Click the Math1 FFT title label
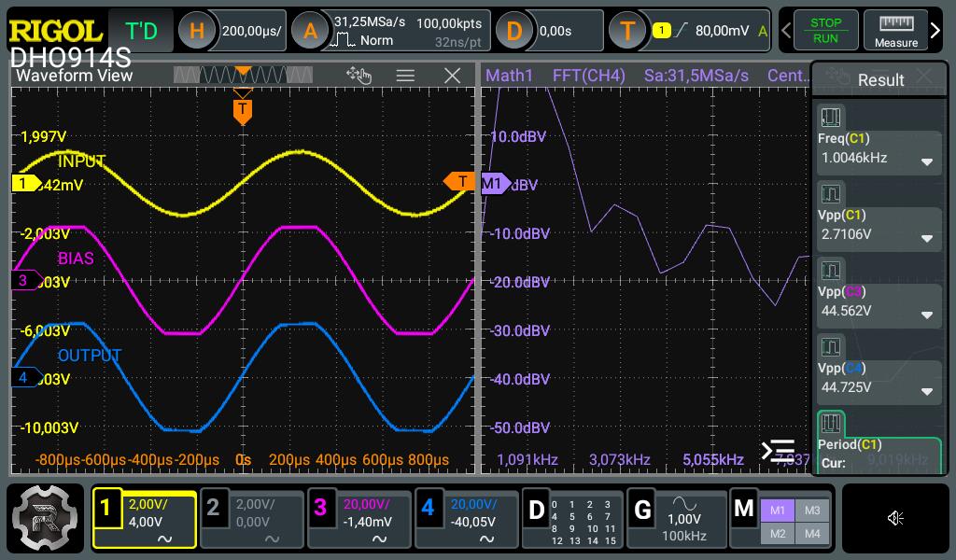Image resolution: width=956 pixels, height=560 pixels. 509,76
